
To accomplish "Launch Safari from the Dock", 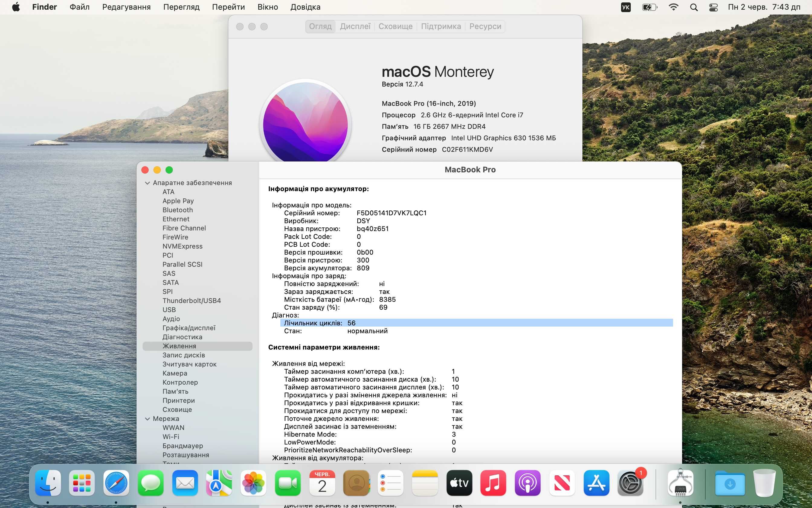I will click(x=116, y=483).
